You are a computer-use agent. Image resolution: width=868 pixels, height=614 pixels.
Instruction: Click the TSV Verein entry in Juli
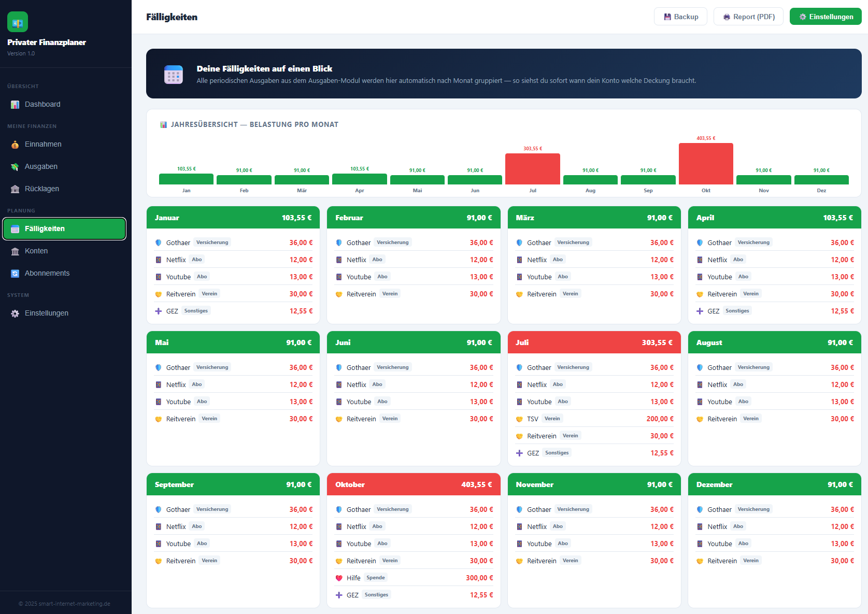click(x=594, y=419)
